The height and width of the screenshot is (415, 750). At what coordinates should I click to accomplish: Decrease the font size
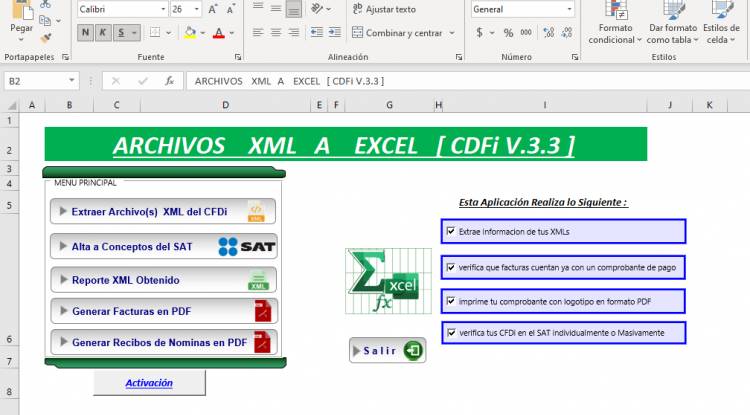pyautogui.click(x=231, y=9)
